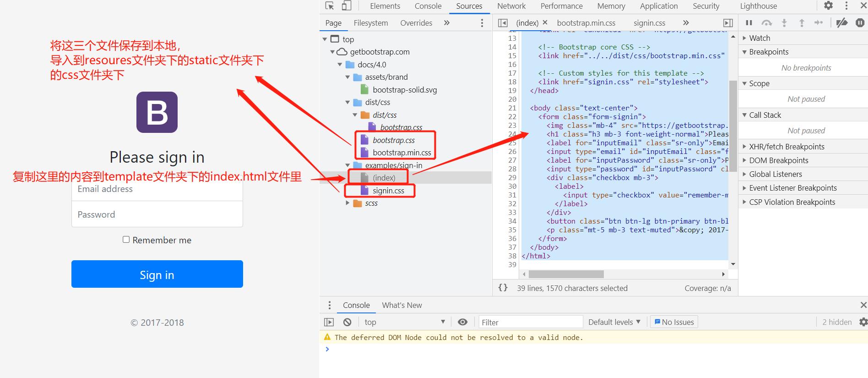868x378 pixels.
Task: Switch to Filesystem navigator tab
Action: pos(371,23)
